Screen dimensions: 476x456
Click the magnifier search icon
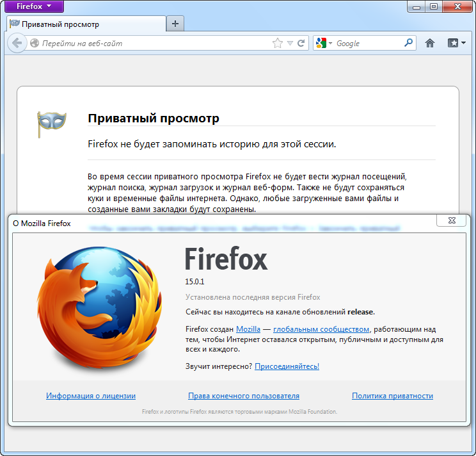[x=409, y=43]
